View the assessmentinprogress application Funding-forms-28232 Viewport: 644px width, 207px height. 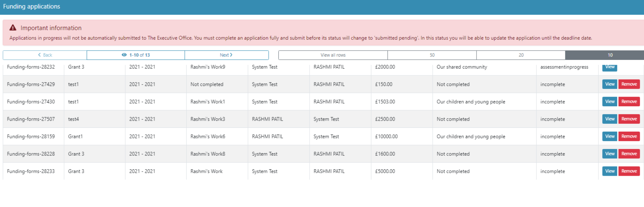click(x=610, y=67)
